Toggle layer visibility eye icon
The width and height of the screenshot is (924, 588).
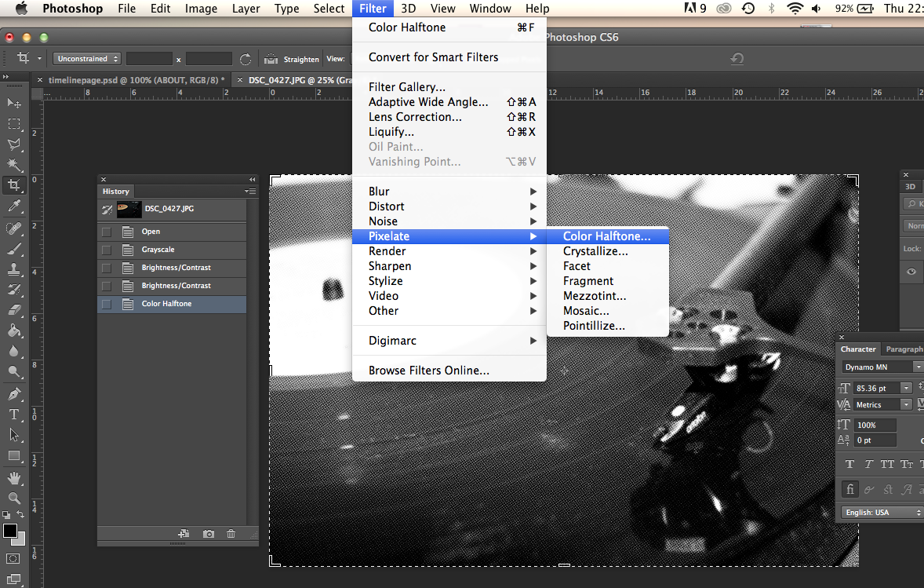[911, 272]
